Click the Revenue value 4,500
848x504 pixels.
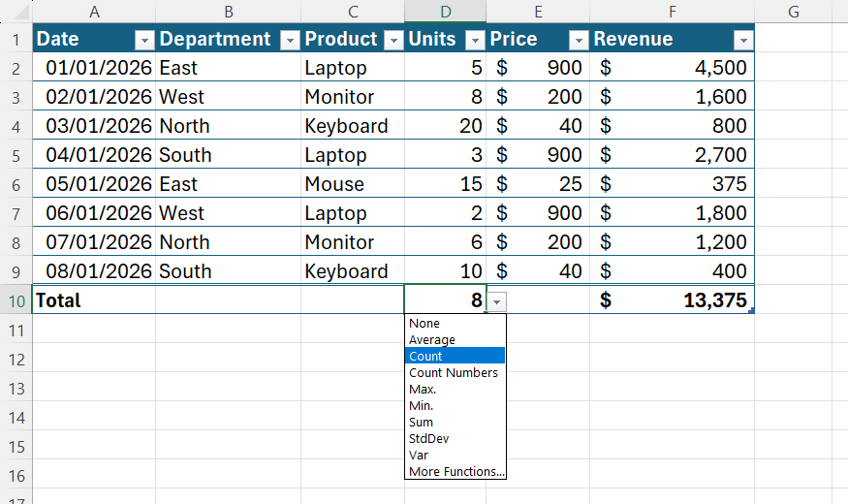click(x=673, y=68)
